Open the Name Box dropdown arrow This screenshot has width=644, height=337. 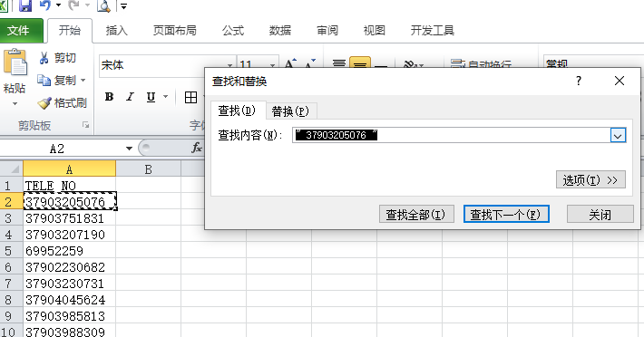click(x=129, y=149)
